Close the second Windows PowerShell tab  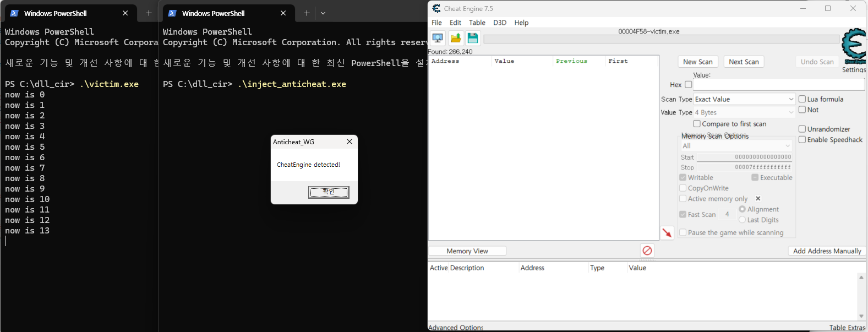(x=283, y=13)
